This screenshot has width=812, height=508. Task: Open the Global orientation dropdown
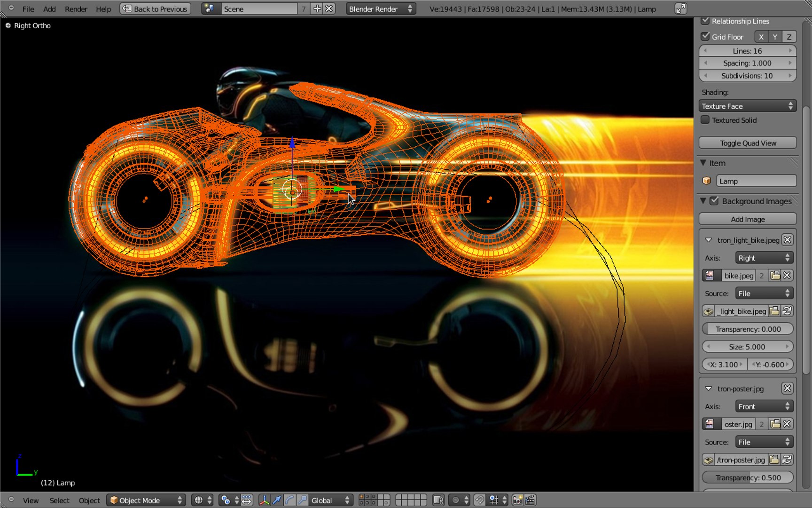click(330, 500)
